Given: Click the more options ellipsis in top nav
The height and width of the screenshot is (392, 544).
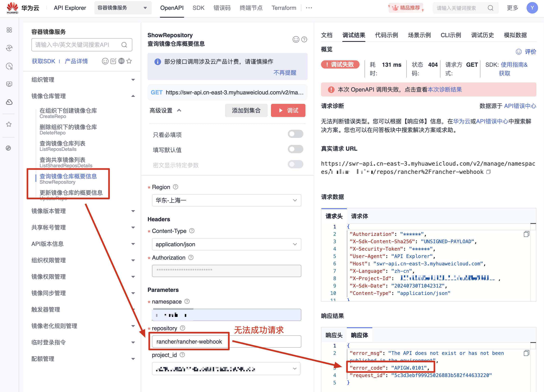Looking at the screenshot, I should [x=309, y=8].
